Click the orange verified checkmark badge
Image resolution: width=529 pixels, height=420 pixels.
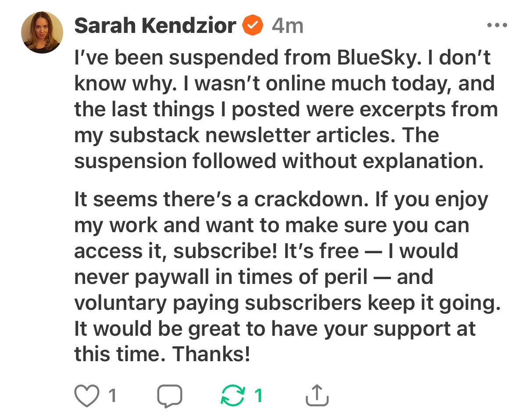click(254, 25)
